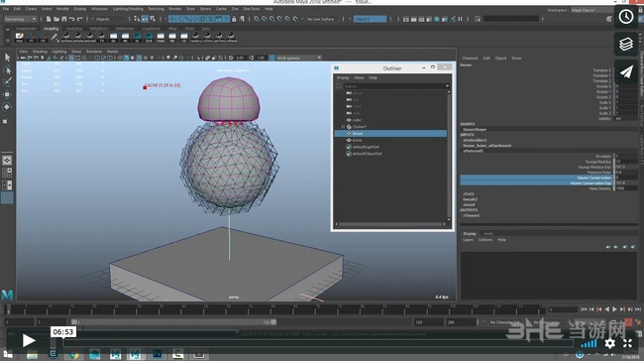
Task: Open the viewport Shading menu
Action: tap(40, 52)
